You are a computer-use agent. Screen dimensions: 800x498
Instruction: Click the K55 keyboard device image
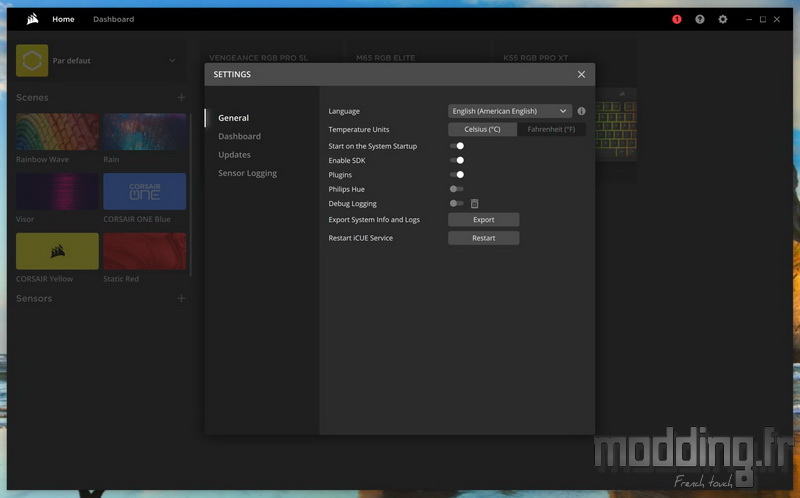(616, 125)
